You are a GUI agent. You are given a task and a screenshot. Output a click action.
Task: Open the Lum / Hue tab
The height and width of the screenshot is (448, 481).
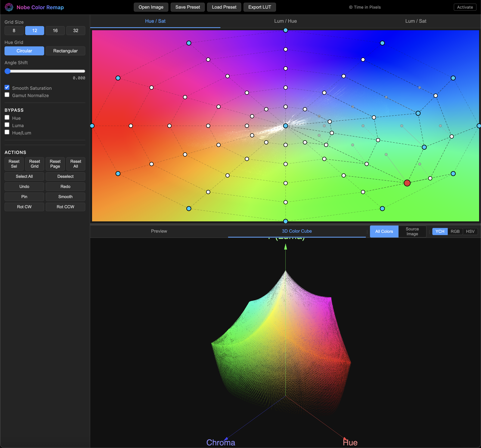tap(285, 21)
